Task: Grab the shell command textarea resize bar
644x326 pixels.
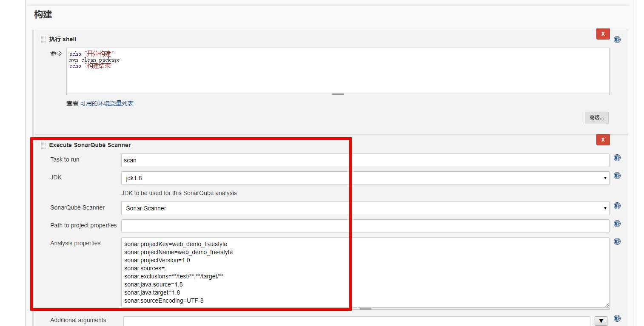Action: (338, 94)
